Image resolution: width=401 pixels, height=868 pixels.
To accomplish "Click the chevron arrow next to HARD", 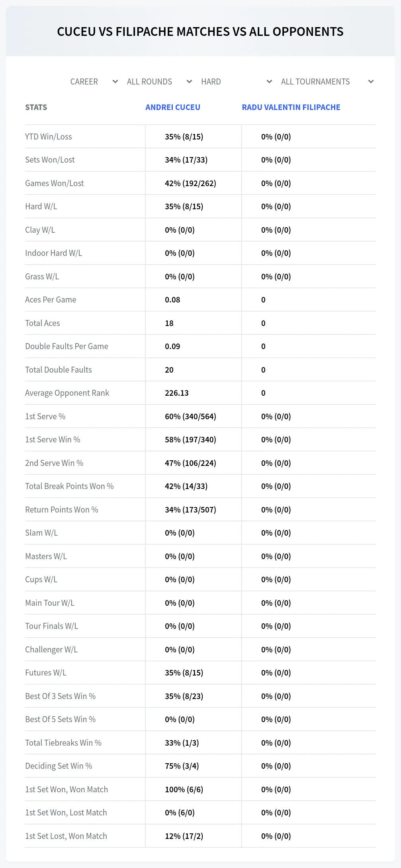I will click(269, 82).
